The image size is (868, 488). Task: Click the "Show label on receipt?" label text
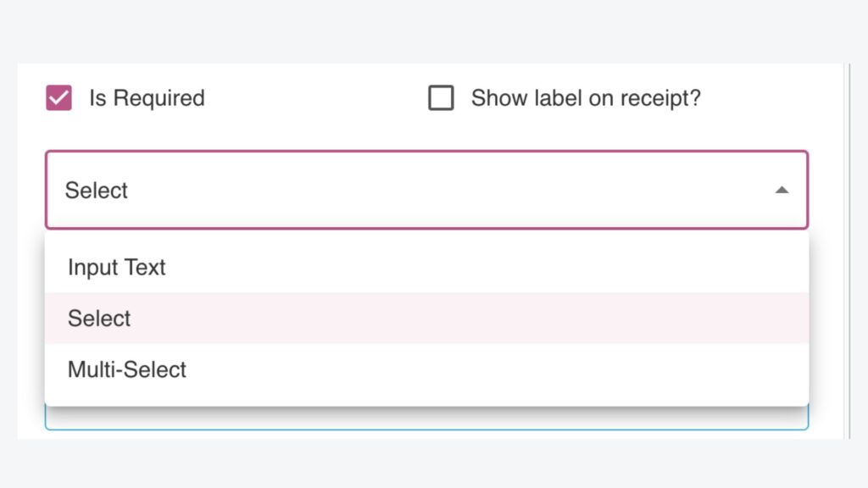(586, 98)
